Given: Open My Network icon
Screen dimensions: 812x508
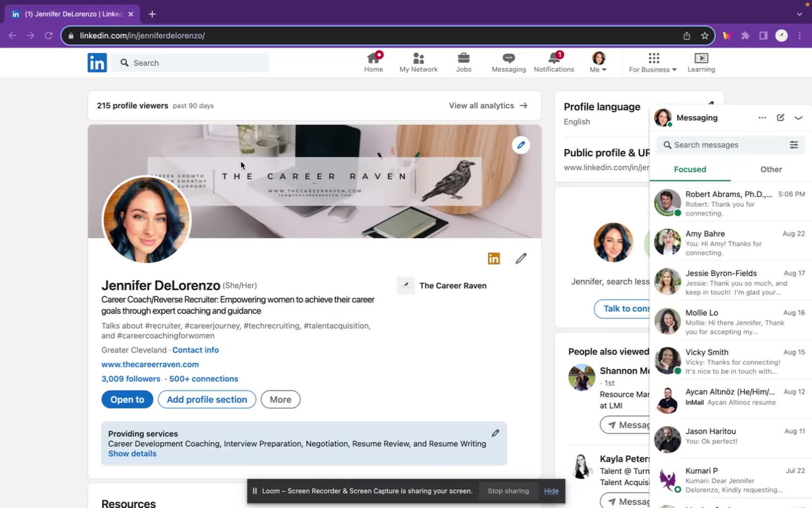Looking at the screenshot, I should coord(418,63).
